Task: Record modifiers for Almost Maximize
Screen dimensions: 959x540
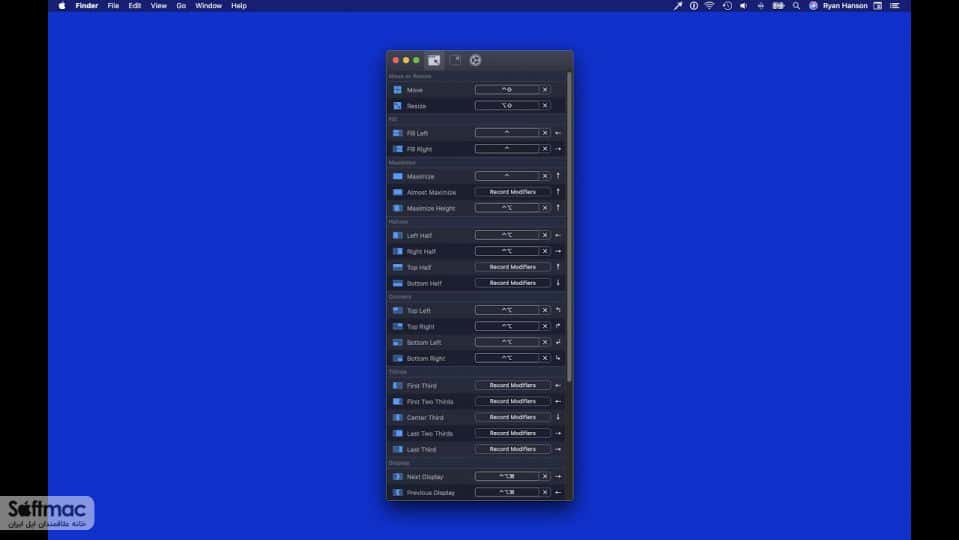Action: (x=513, y=192)
